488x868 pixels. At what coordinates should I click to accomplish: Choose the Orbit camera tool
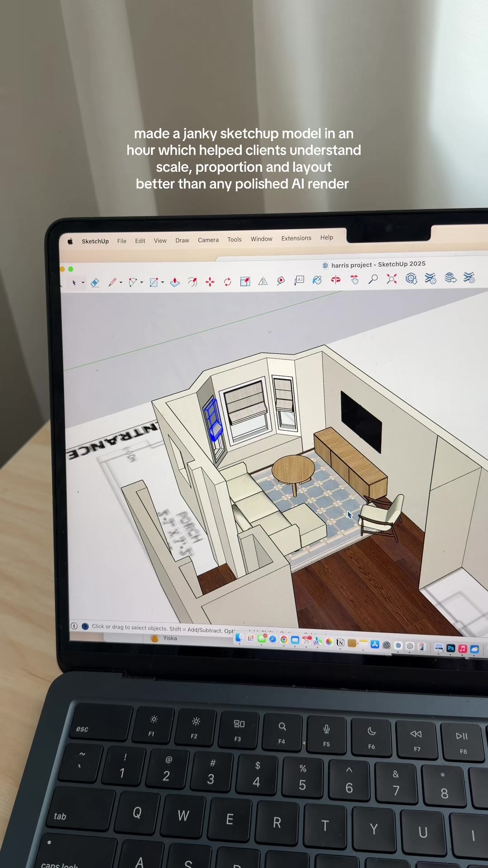click(336, 280)
